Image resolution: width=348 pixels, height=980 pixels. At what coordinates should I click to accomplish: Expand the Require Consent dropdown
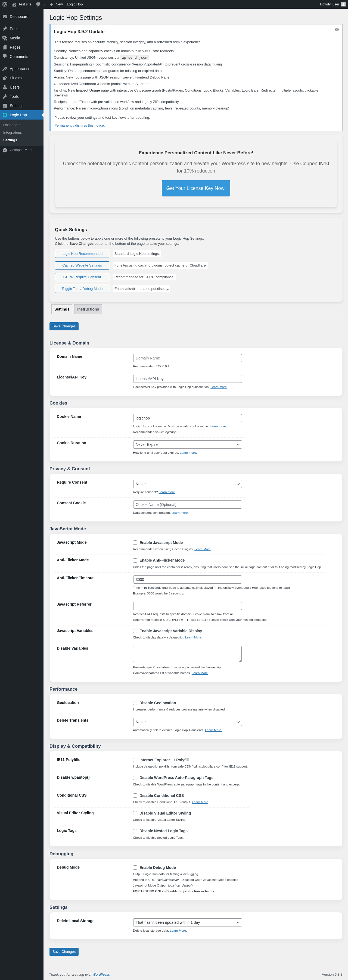[x=187, y=484]
